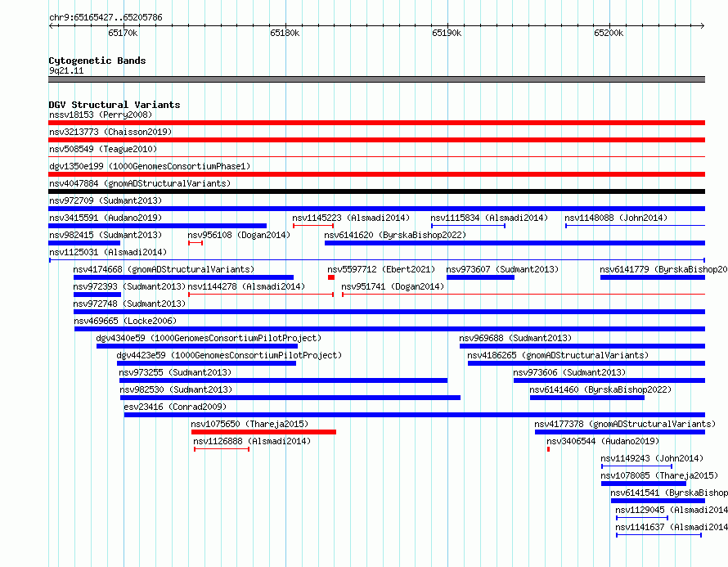Image resolution: width=728 pixels, height=567 pixels.
Task: Click the 65180k ruler tick label
Action: pyautogui.click(x=285, y=33)
